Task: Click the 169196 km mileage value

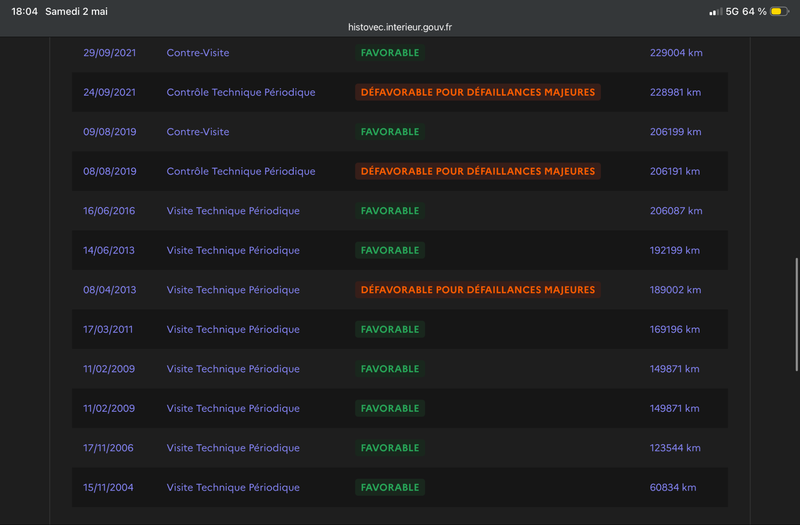Action: pos(674,330)
